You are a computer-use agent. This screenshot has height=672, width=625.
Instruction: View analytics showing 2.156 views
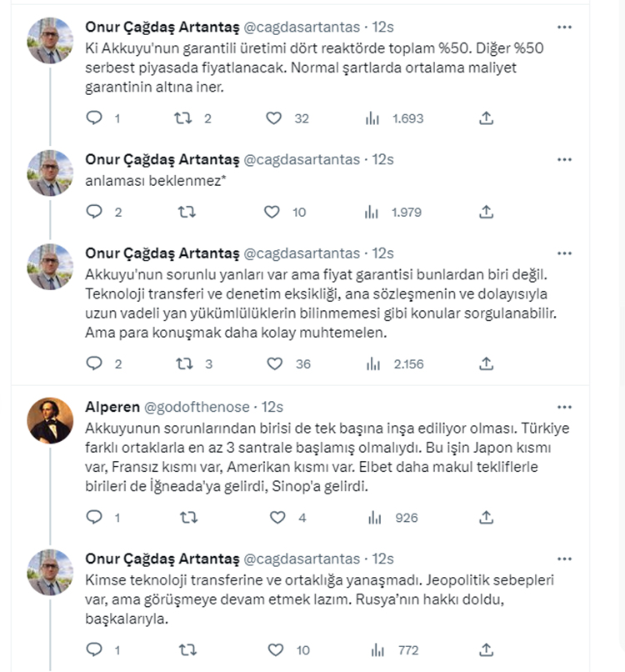[x=395, y=364]
